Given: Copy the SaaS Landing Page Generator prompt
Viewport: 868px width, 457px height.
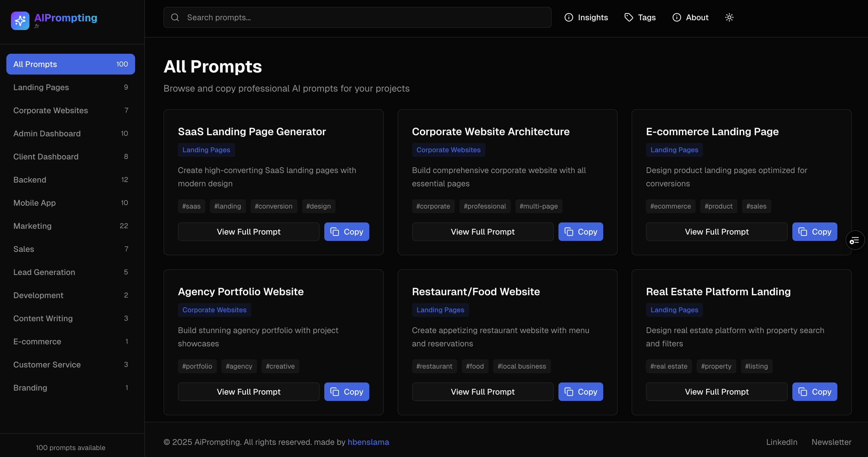Looking at the screenshot, I should 347,232.
